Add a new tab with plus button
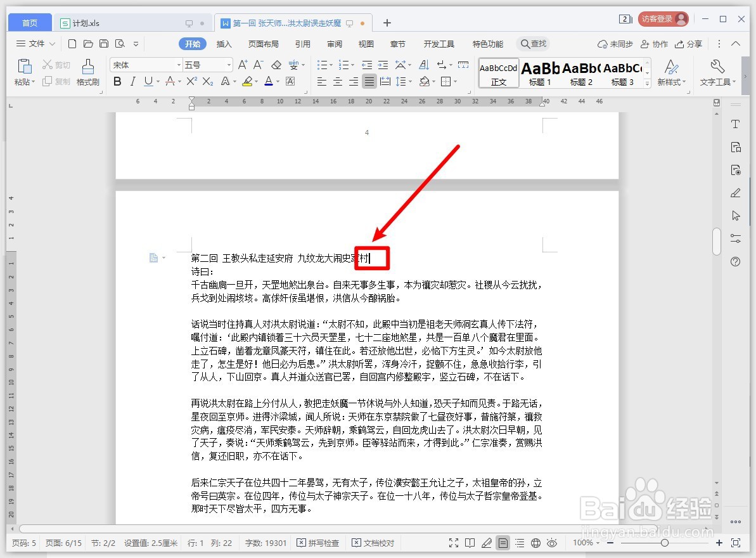 click(x=387, y=23)
